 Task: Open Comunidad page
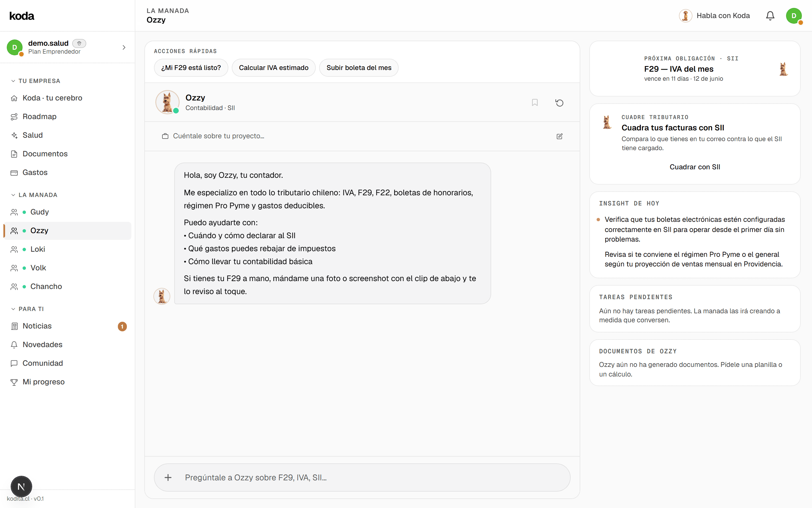pyautogui.click(x=67, y=363)
